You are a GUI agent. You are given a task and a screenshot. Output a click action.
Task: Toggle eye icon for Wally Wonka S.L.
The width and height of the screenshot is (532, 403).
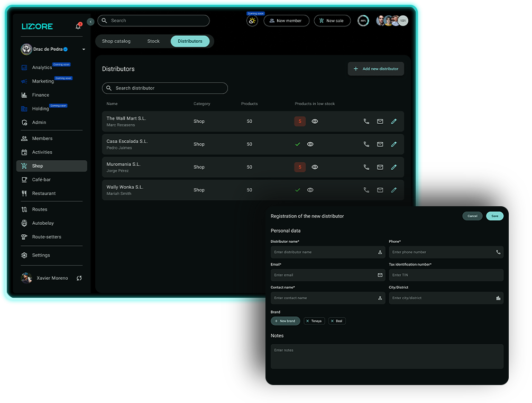coord(310,190)
